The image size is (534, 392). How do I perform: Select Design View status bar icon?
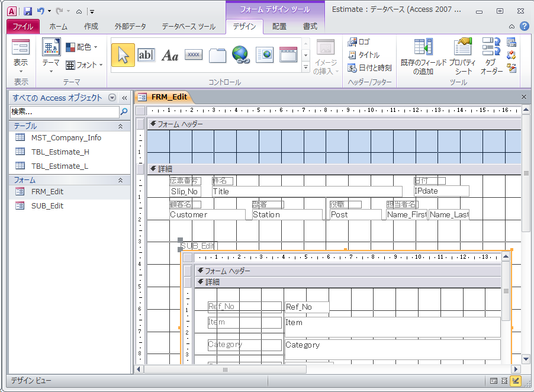[516, 381]
